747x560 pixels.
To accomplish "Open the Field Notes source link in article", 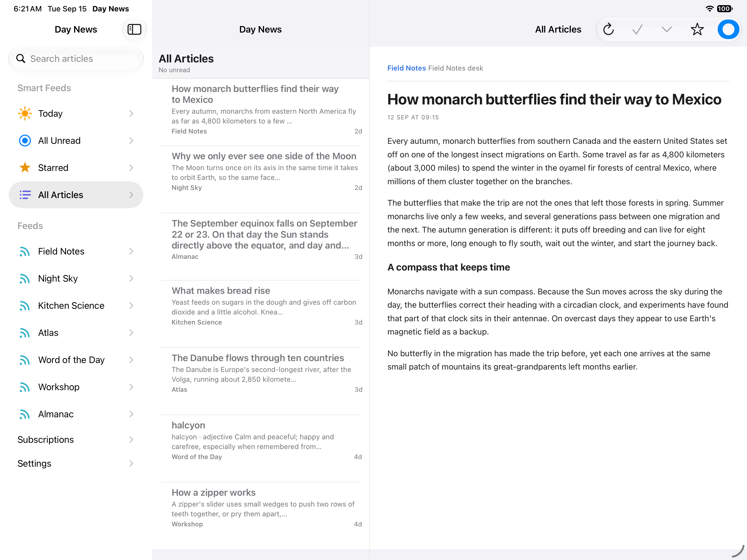I will click(406, 68).
